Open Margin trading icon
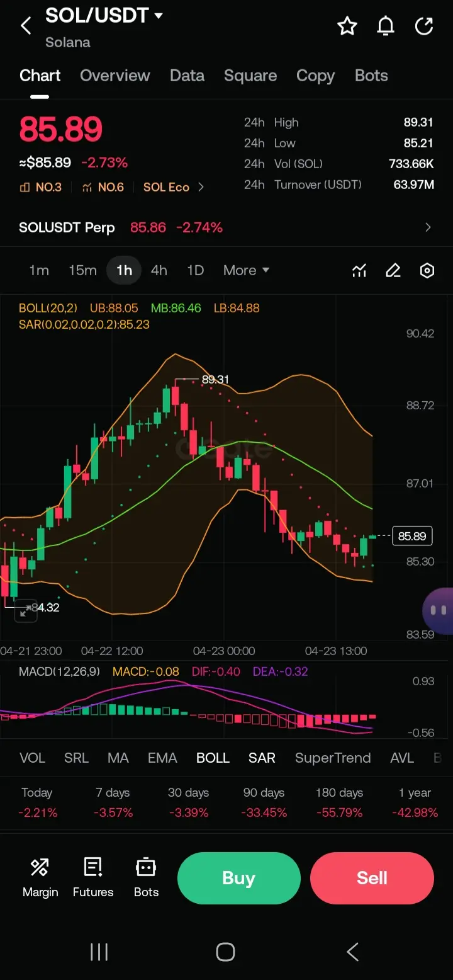The image size is (453, 980). point(40,877)
